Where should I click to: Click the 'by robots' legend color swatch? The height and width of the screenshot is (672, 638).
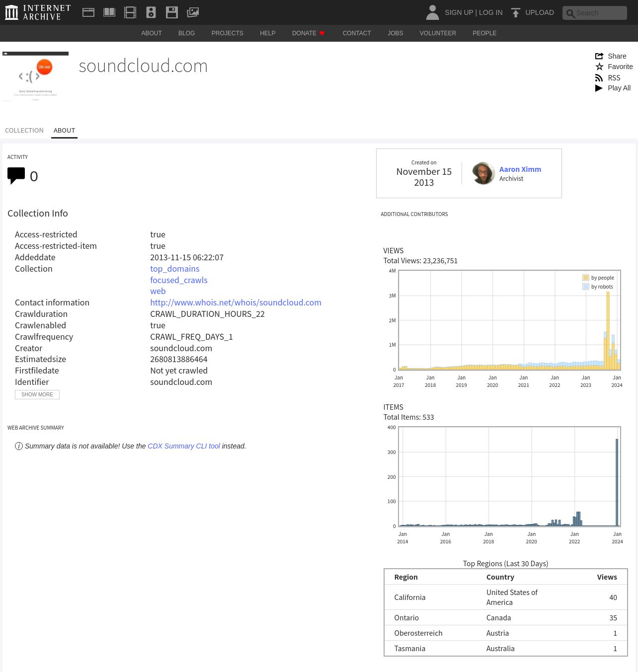[x=586, y=287]
